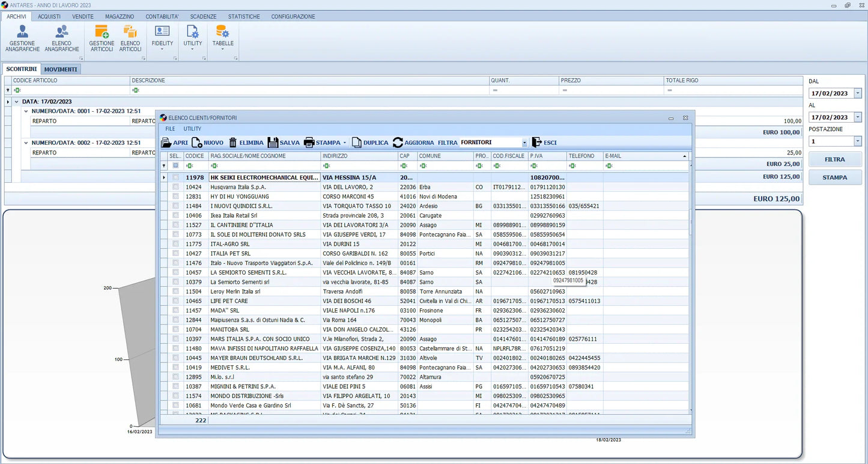Screen dimensions: 868x464
Task: Switch to the Acquisti ribbon tab
Action: click(x=49, y=16)
